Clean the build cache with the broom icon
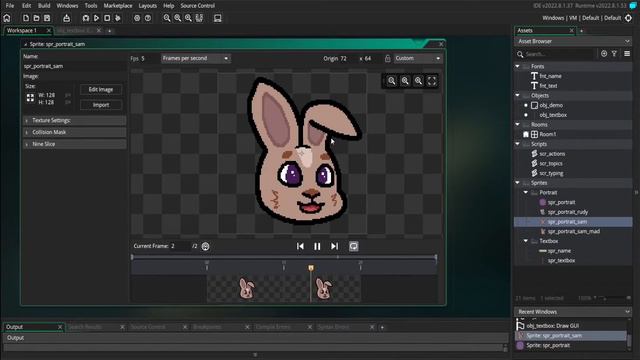This screenshot has height=360, width=640. (x=118, y=18)
